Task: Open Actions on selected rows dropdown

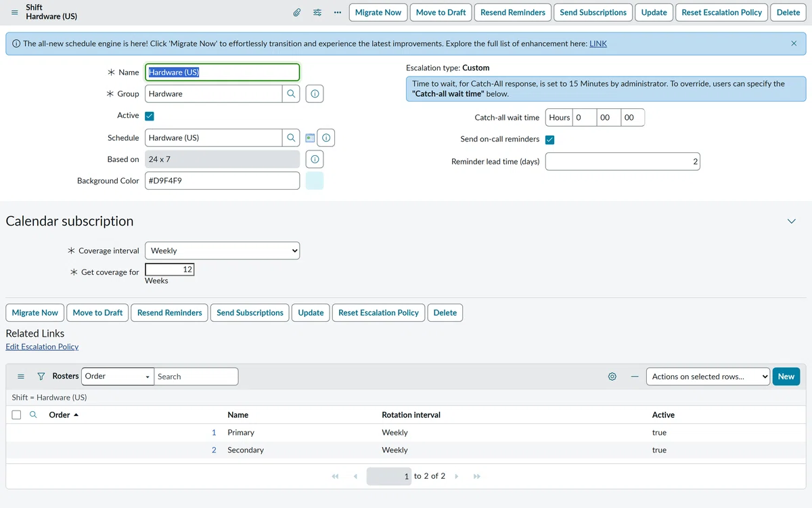Action: [708, 377]
